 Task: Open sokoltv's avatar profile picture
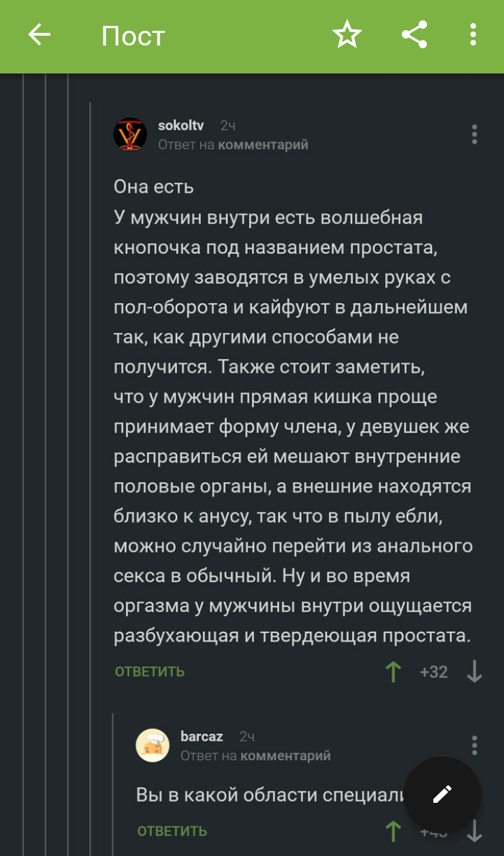click(130, 134)
